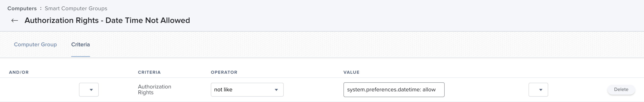Click the system.preferences.datetime value field
This screenshot has height=102, width=644.
(394, 90)
